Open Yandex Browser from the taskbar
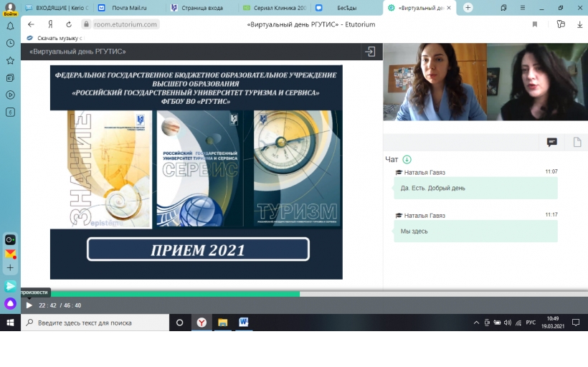This screenshot has width=588, height=367. 201,323
